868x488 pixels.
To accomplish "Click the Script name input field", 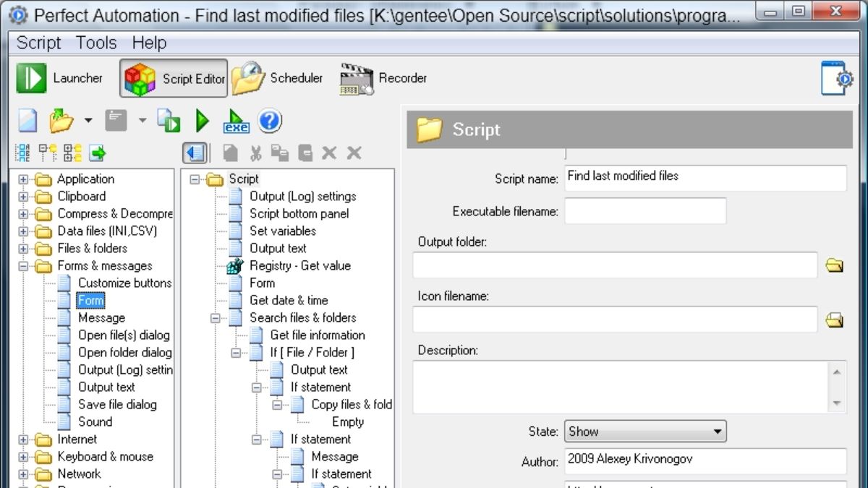I will click(705, 178).
